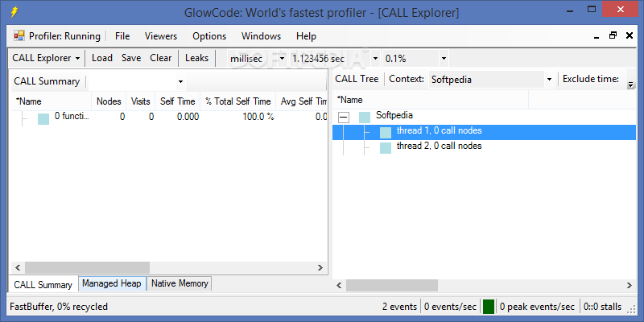Click the Profiler status icon in menu bar
This screenshot has height=322, width=644.
pos(19,35)
